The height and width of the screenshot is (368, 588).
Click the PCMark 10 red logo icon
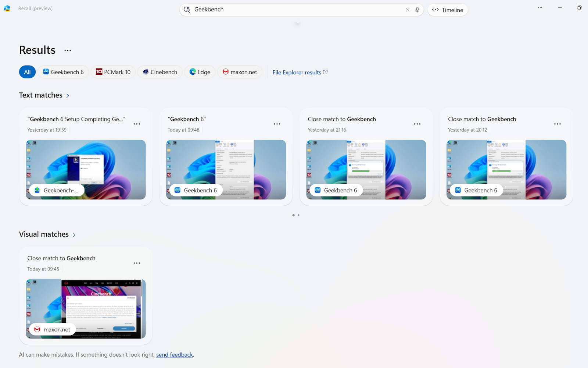(99, 72)
